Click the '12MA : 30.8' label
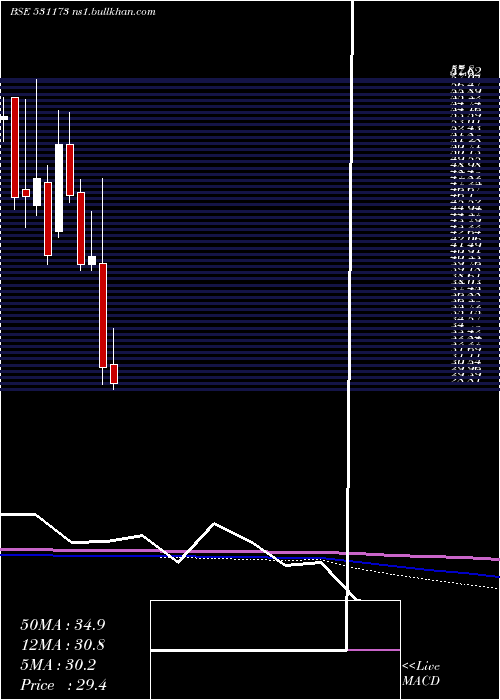The height and width of the screenshot is (700, 500). coord(62,645)
